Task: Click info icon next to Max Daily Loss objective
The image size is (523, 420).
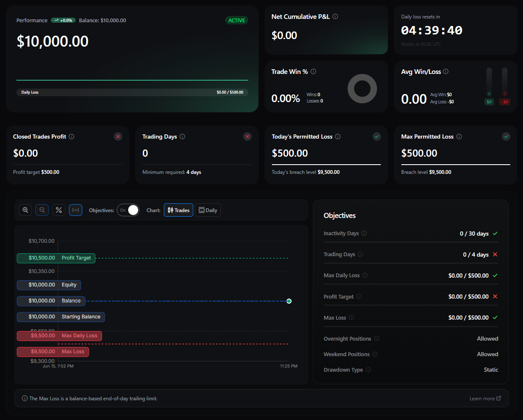Action: (x=365, y=275)
